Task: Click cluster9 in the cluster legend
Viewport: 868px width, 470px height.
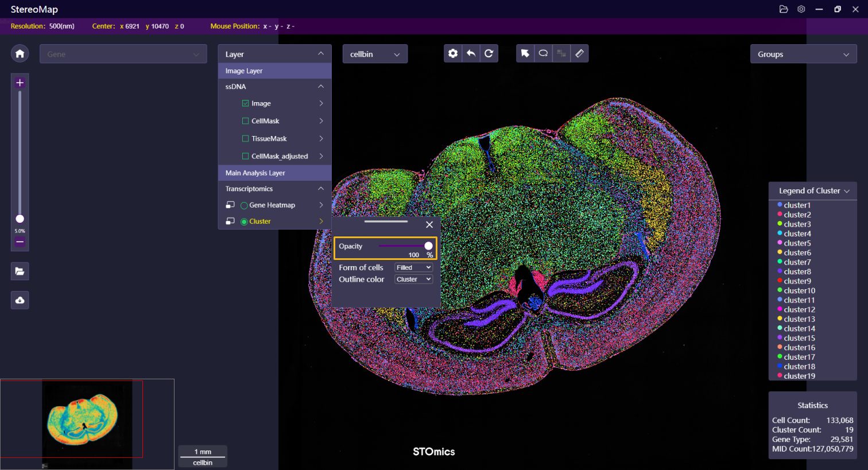Action: tap(797, 281)
